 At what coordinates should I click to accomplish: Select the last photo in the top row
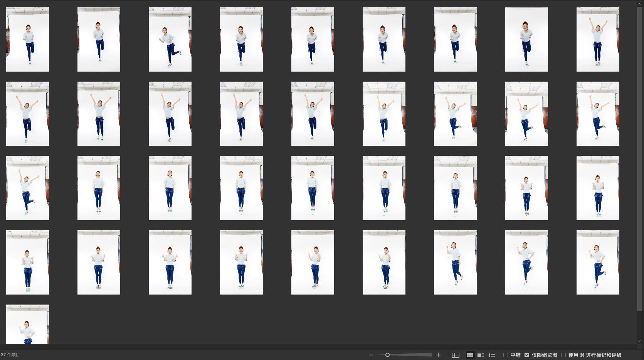pyautogui.click(x=598, y=39)
